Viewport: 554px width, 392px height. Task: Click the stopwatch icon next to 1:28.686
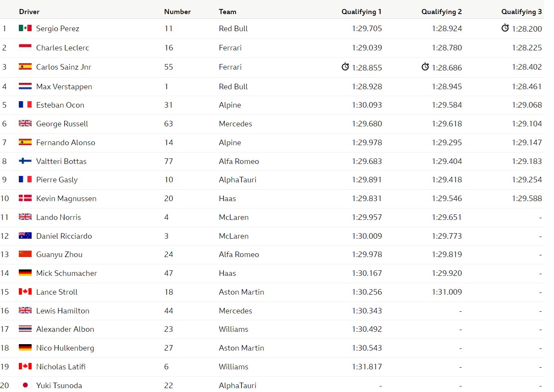coord(425,67)
